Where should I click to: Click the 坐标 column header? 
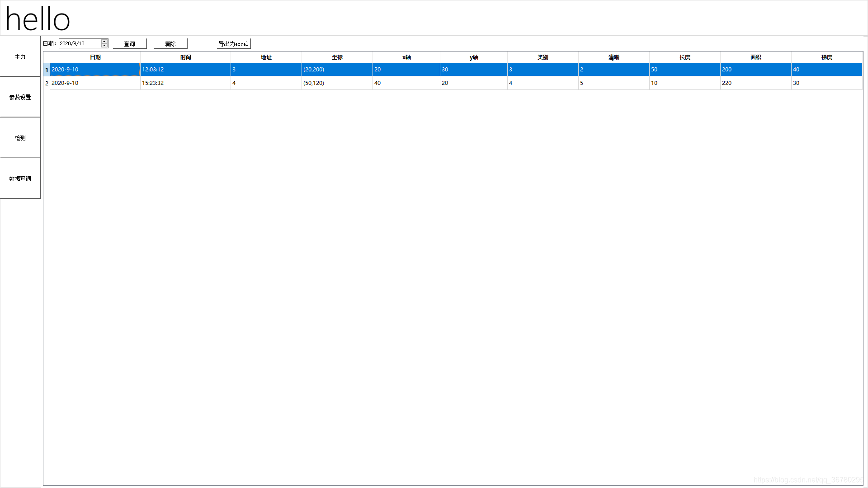click(x=337, y=57)
